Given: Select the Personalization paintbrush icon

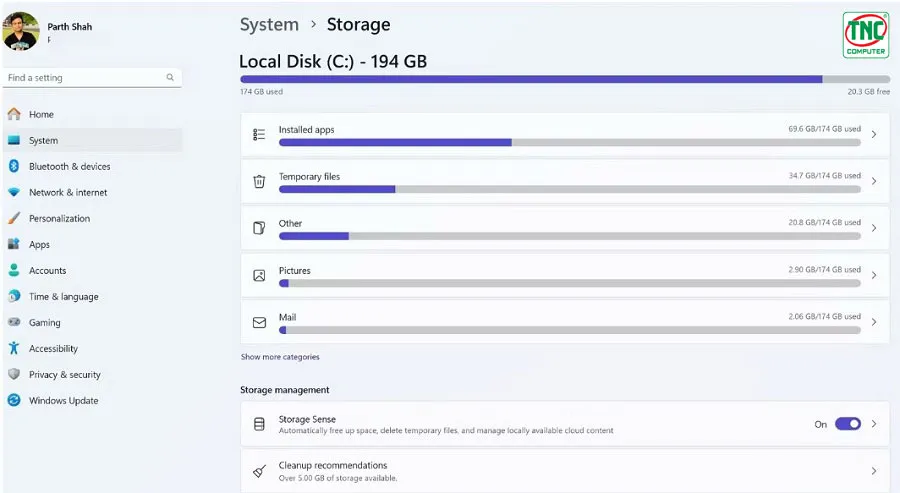Looking at the screenshot, I should click(x=14, y=218).
